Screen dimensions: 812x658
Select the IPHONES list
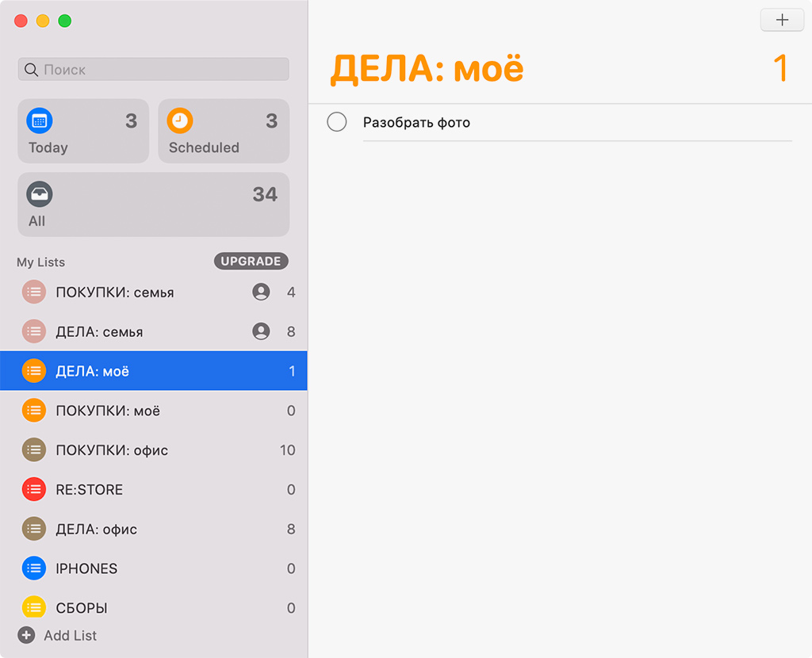154,568
